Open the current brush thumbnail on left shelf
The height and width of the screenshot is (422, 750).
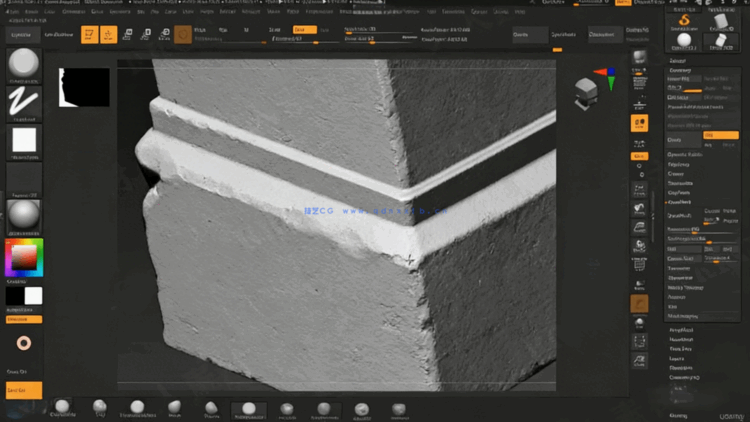click(23, 65)
